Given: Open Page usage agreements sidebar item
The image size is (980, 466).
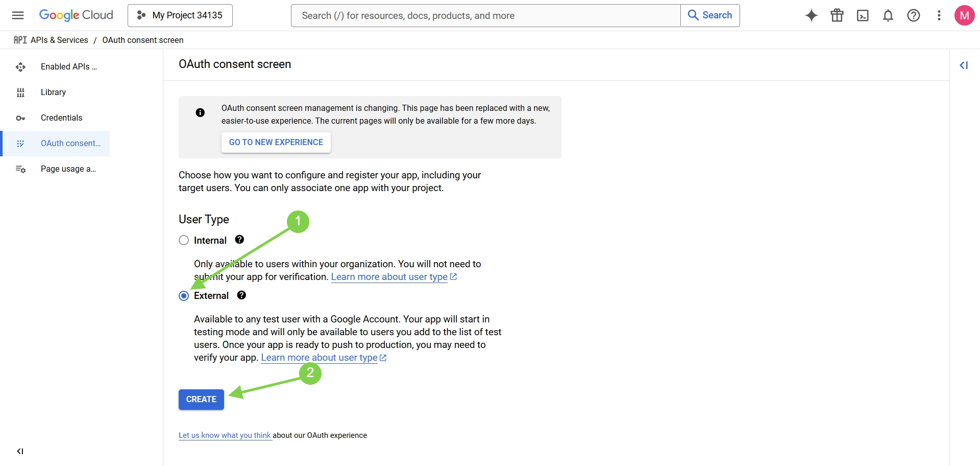Looking at the screenshot, I should click(x=55, y=169).
